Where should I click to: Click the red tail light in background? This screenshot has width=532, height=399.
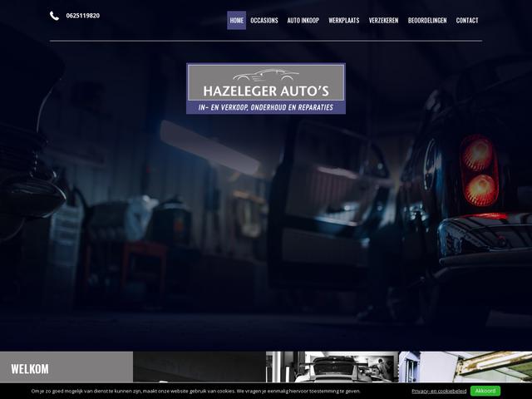(480, 171)
